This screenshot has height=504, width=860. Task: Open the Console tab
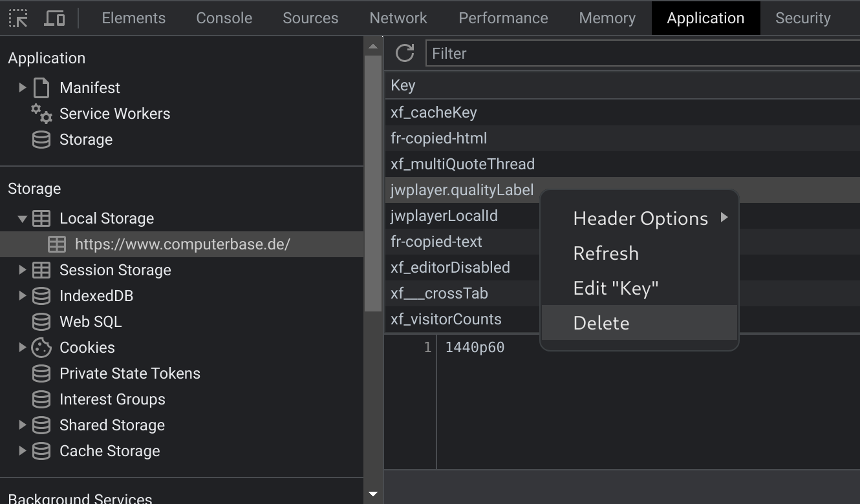tap(224, 18)
